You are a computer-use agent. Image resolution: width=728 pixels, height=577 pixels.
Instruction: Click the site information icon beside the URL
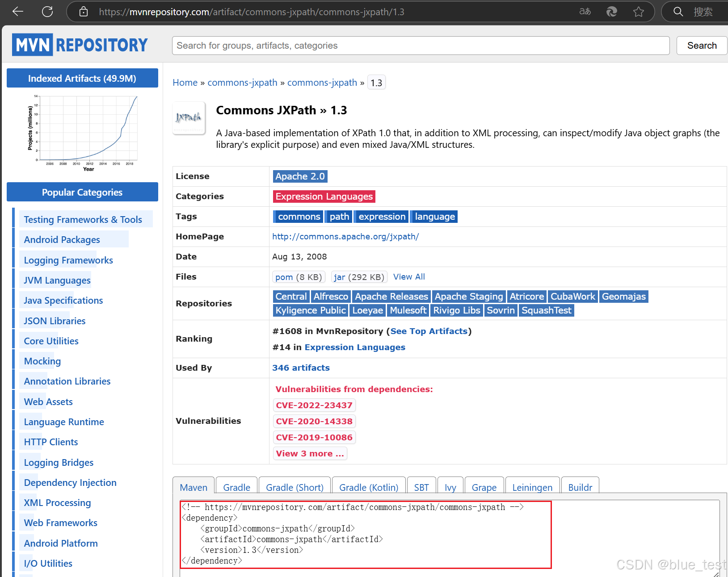pyautogui.click(x=83, y=12)
